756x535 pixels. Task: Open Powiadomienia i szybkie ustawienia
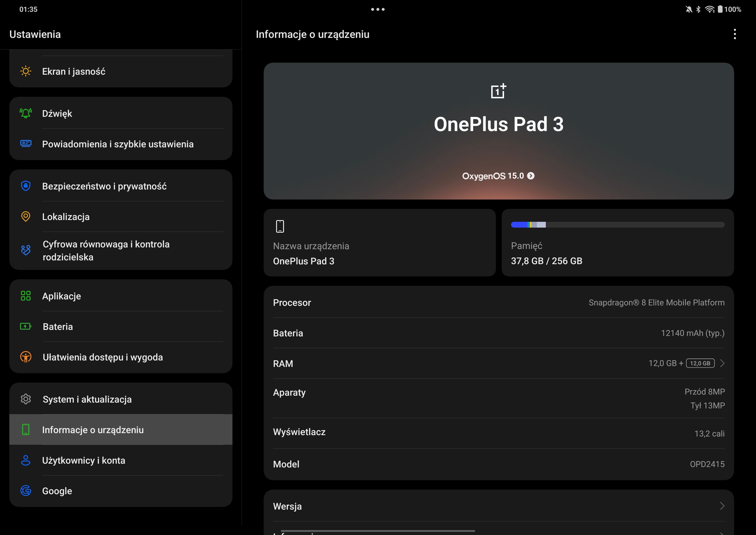(121, 144)
